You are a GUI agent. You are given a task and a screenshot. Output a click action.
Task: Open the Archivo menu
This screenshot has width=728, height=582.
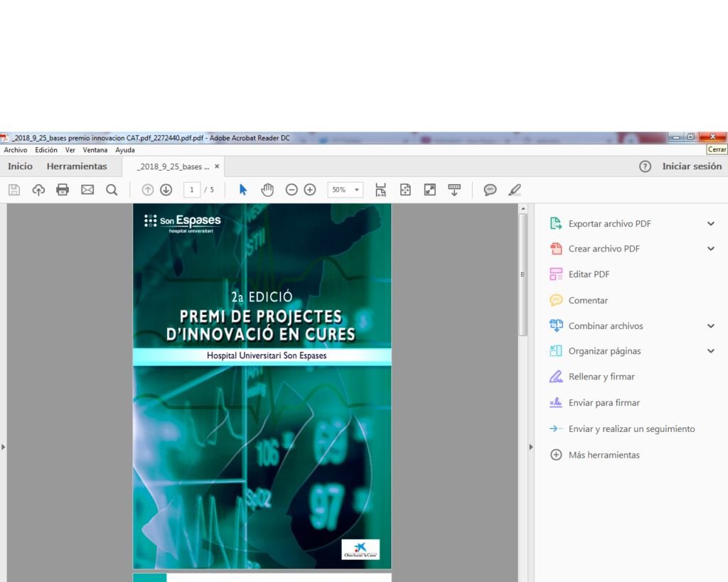16,150
